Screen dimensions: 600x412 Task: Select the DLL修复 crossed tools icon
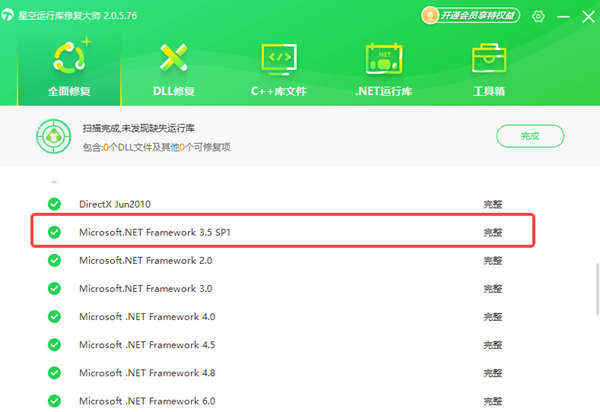(x=174, y=57)
